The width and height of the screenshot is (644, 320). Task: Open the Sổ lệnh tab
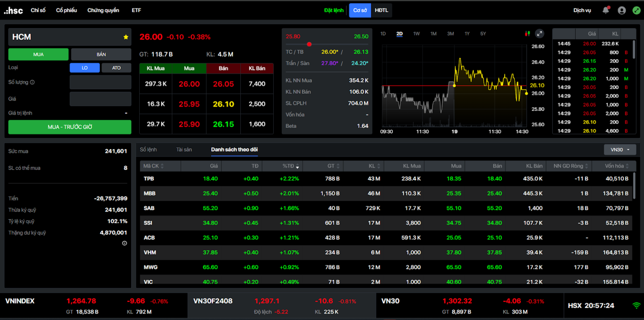click(148, 150)
